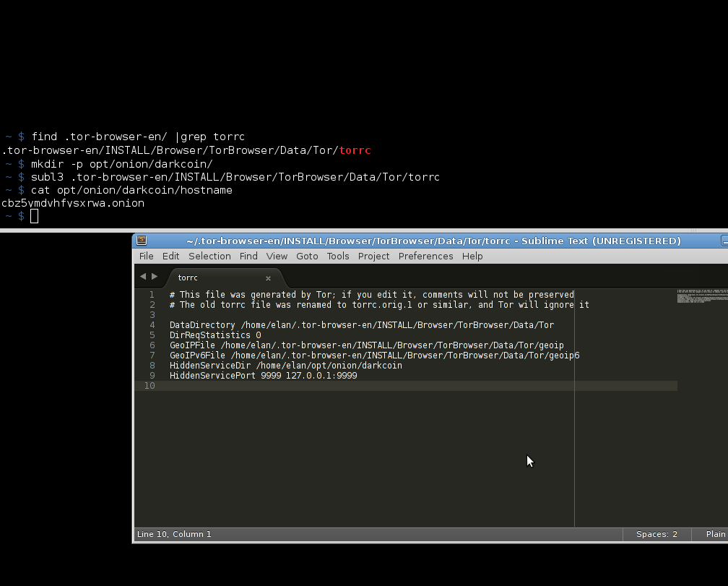
Task: Click the GeoIPv6File path line
Action: tap(374, 356)
